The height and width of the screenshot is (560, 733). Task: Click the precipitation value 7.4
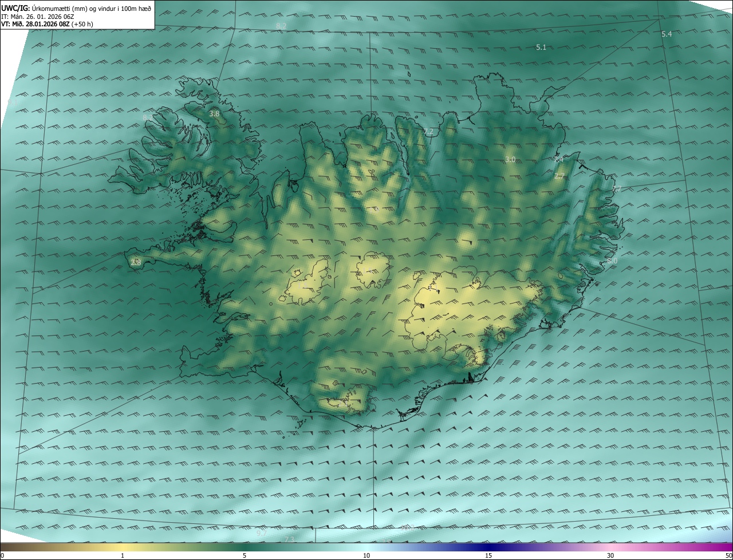558,160
